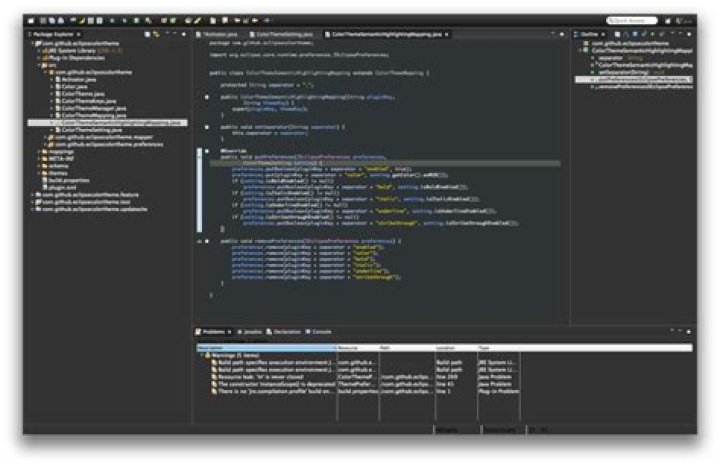Collapse the constructor code fold marker

207,97
